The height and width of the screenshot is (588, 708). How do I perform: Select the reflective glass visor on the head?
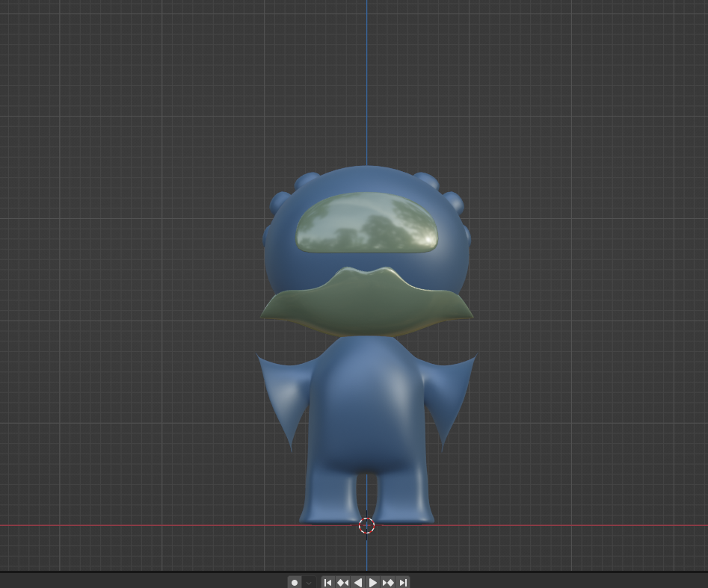point(366,223)
